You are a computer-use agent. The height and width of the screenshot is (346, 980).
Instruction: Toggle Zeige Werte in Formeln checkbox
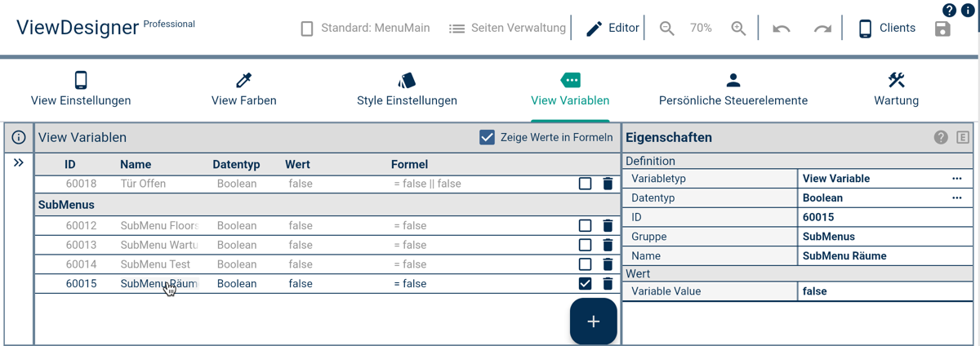(x=488, y=137)
